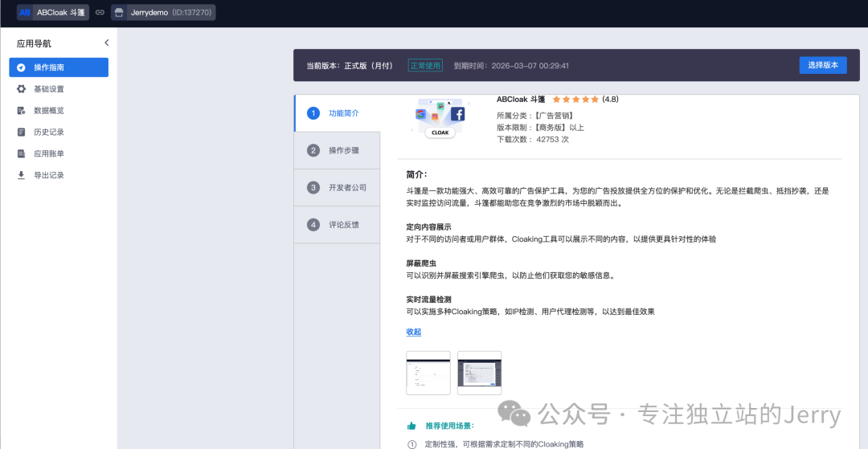Click the 简介： heading
This screenshot has width=868, height=449.
(x=417, y=175)
